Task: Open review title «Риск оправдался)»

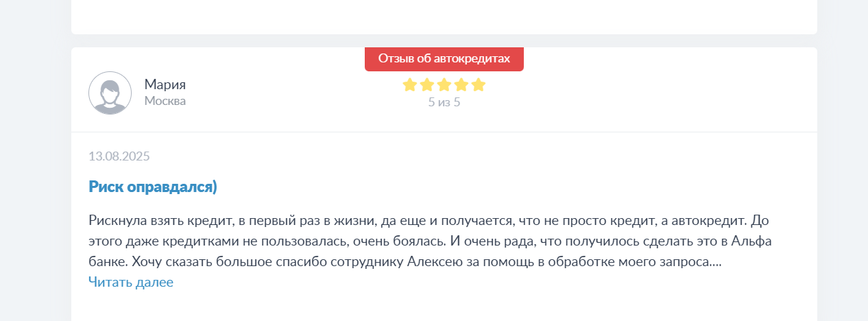Action: click(153, 187)
